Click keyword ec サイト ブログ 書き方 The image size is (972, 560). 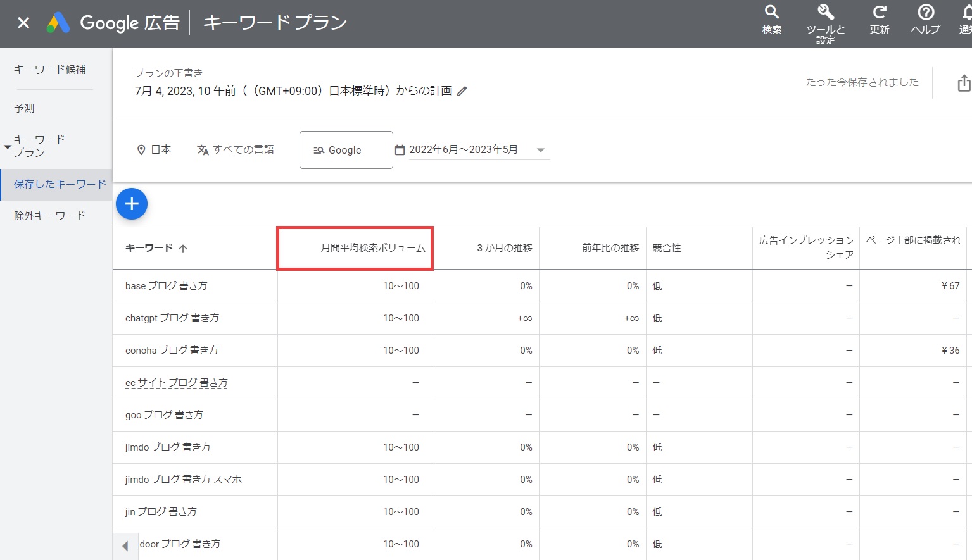pyautogui.click(x=177, y=383)
